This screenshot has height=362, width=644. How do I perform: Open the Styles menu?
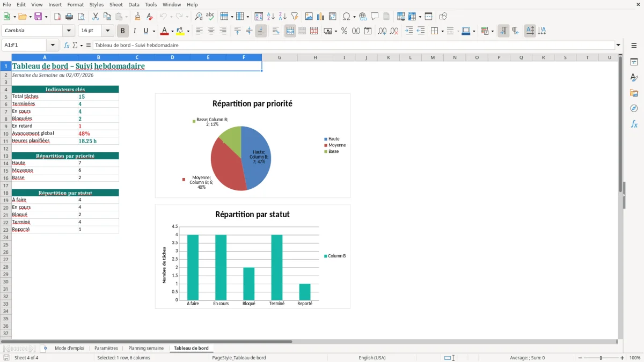(x=97, y=4)
